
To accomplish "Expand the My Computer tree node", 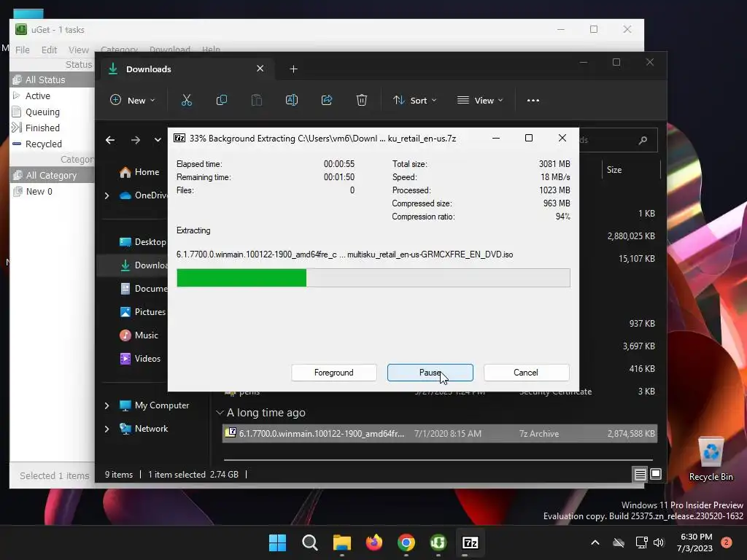I will click(x=107, y=405).
